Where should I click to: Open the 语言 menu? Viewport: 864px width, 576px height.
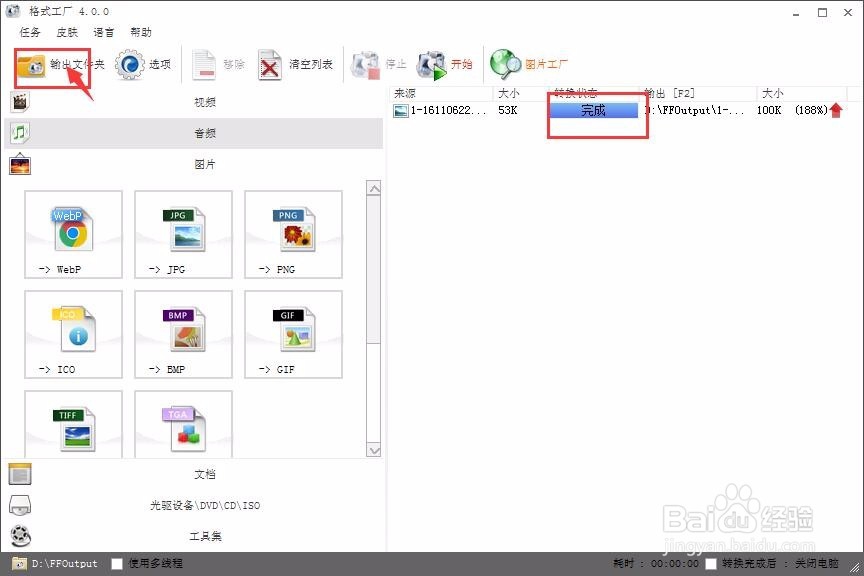point(104,31)
